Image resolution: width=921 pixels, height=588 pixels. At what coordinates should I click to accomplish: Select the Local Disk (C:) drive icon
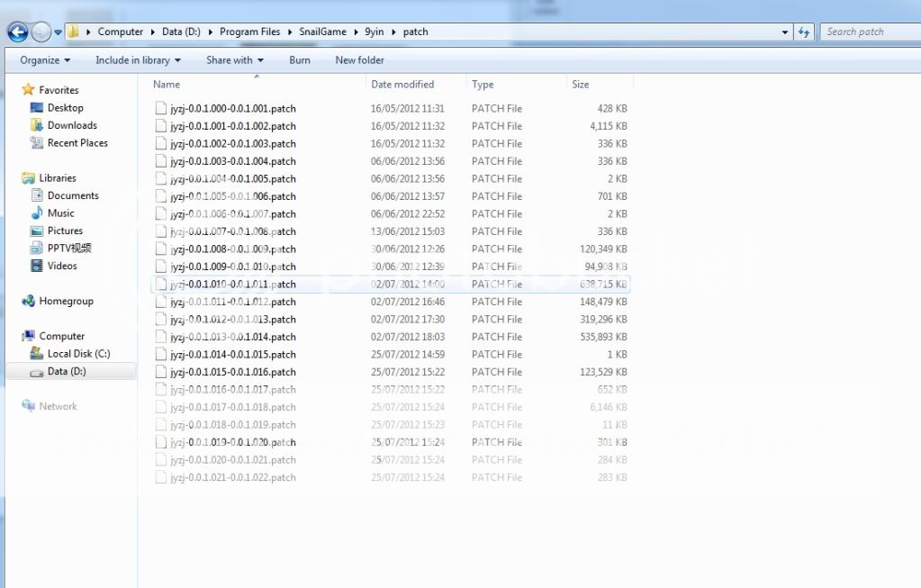(x=37, y=354)
